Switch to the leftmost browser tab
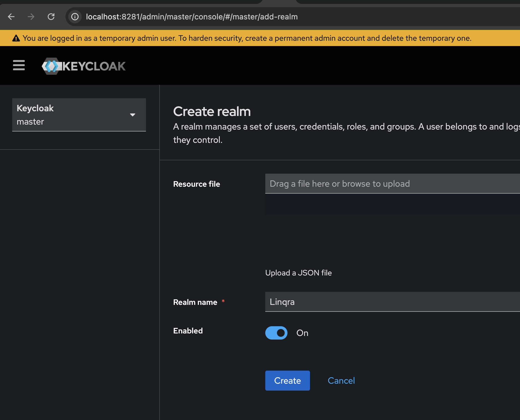520x420 pixels. (130, 2)
